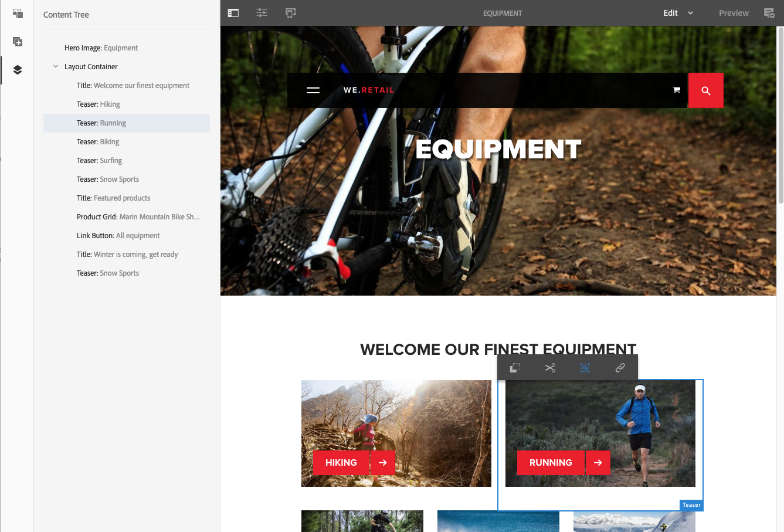Select the Content Tree layers icon
This screenshot has width=784, height=532.
[x=18, y=70]
